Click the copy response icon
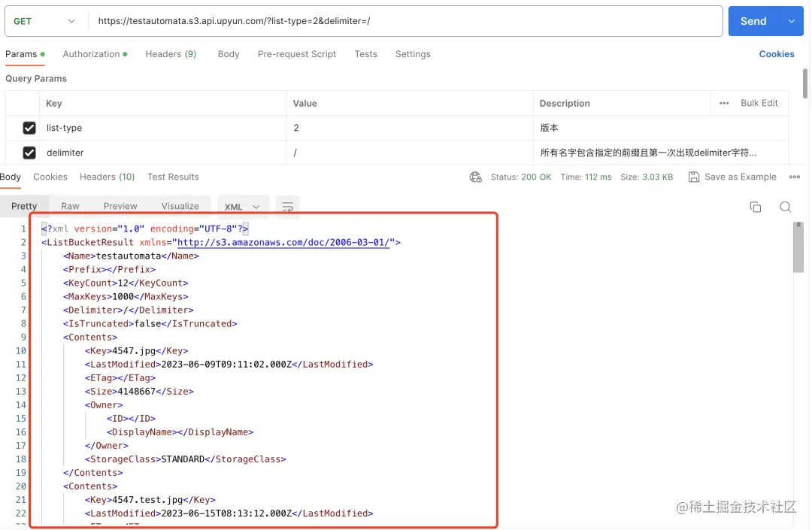The image size is (812, 530). click(756, 207)
